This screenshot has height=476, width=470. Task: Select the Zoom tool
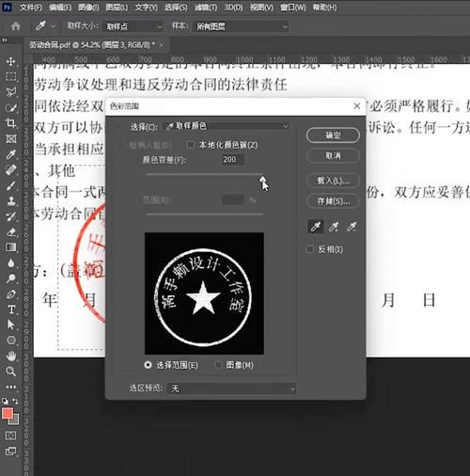[x=11, y=372]
